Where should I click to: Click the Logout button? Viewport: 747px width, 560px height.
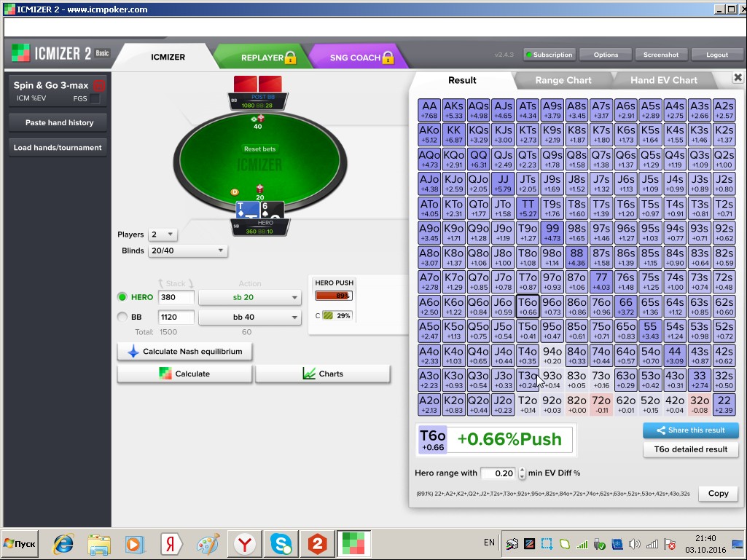[716, 55]
